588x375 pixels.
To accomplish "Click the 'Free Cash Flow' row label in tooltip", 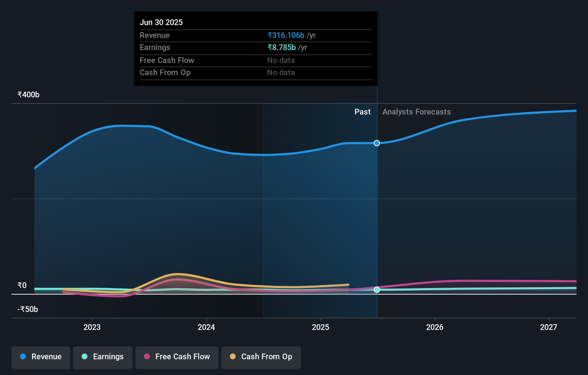I will click(x=167, y=60).
